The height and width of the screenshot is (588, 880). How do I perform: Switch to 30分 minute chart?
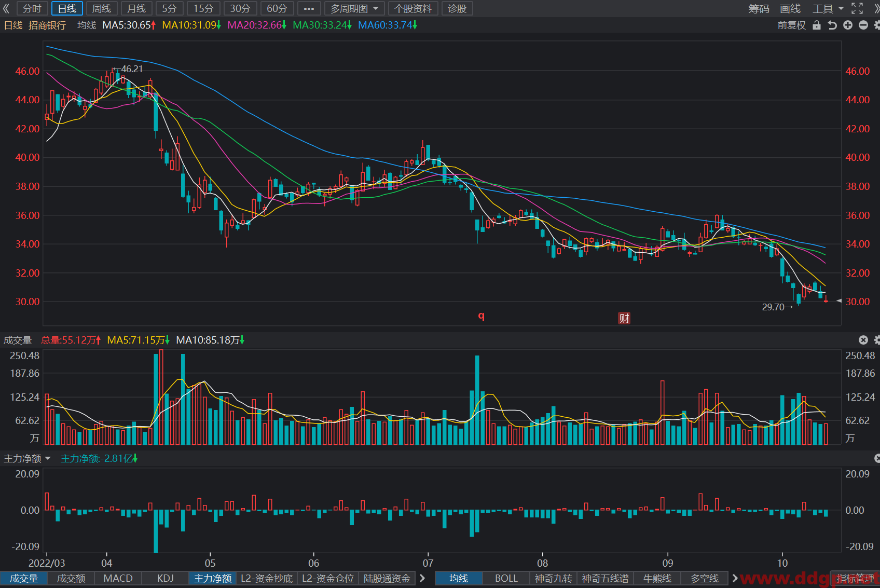pos(240,8)
